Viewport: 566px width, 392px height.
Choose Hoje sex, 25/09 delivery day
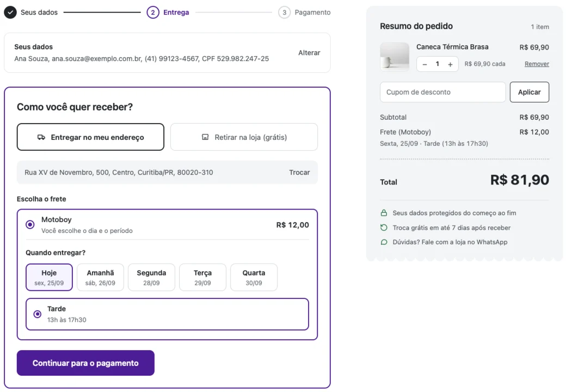pos(49,277)
